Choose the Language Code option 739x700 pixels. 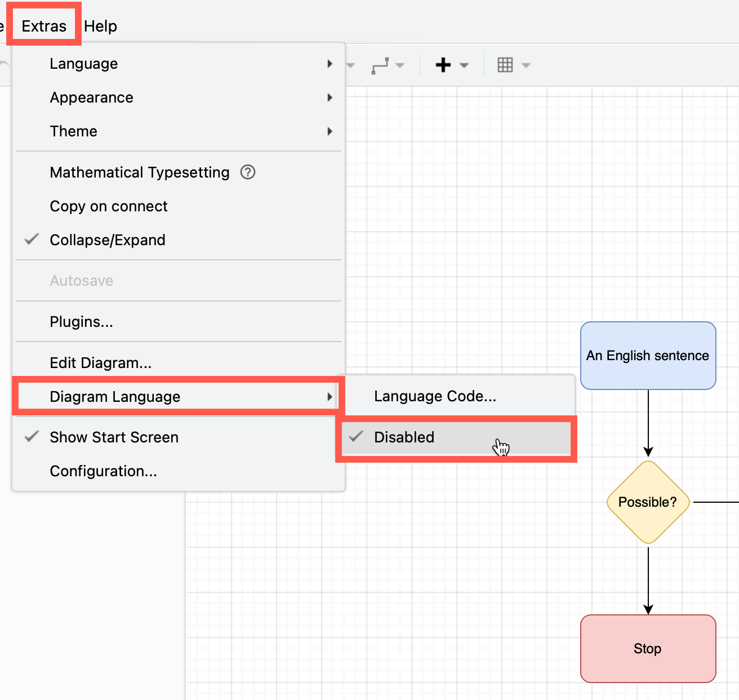coord(435,396)
